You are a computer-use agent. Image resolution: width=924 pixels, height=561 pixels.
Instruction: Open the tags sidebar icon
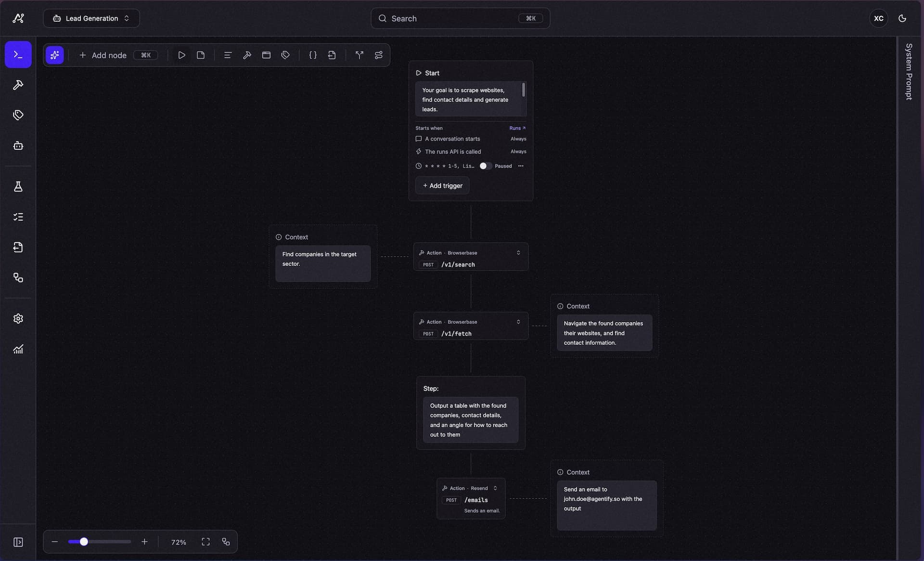18,115
